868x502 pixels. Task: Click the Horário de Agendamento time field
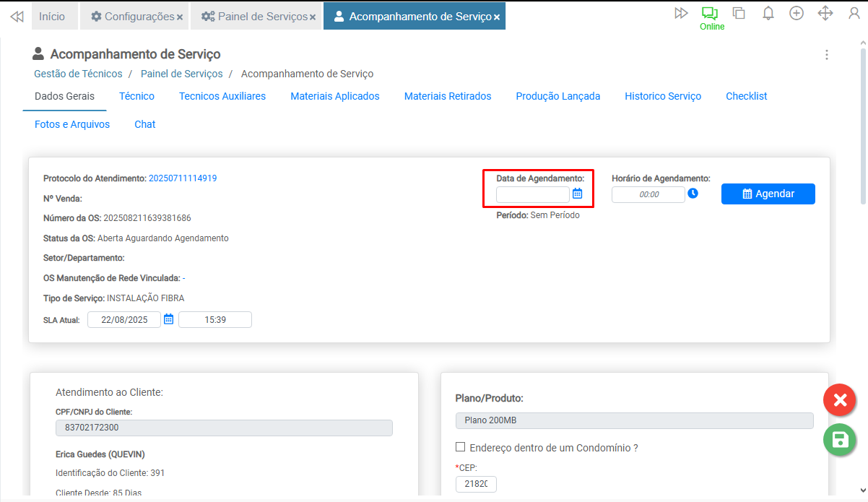coord(648,194)
